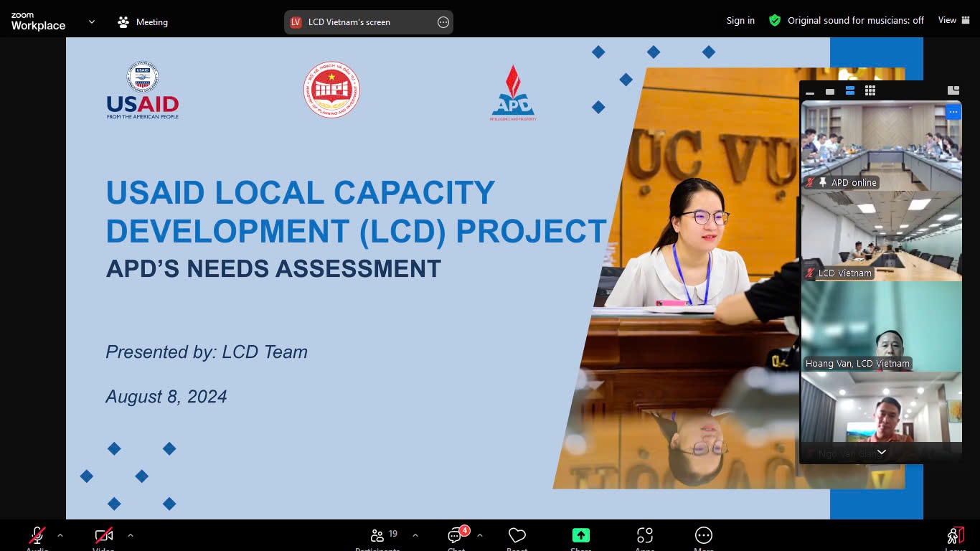Image resolution: width=980 pixels, height=551 pixels.
Task: Select the Hoang Van, LCD Vietnam video thumbnail
Action: [881, 326]
